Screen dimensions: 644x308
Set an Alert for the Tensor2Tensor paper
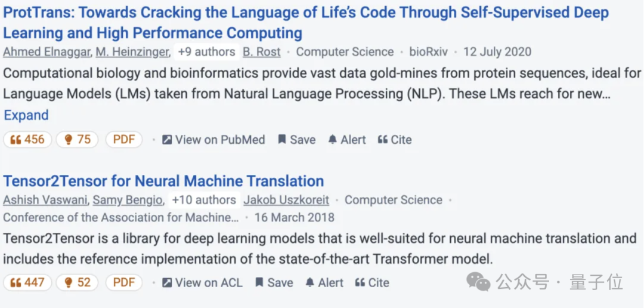(x=324, y=282)
